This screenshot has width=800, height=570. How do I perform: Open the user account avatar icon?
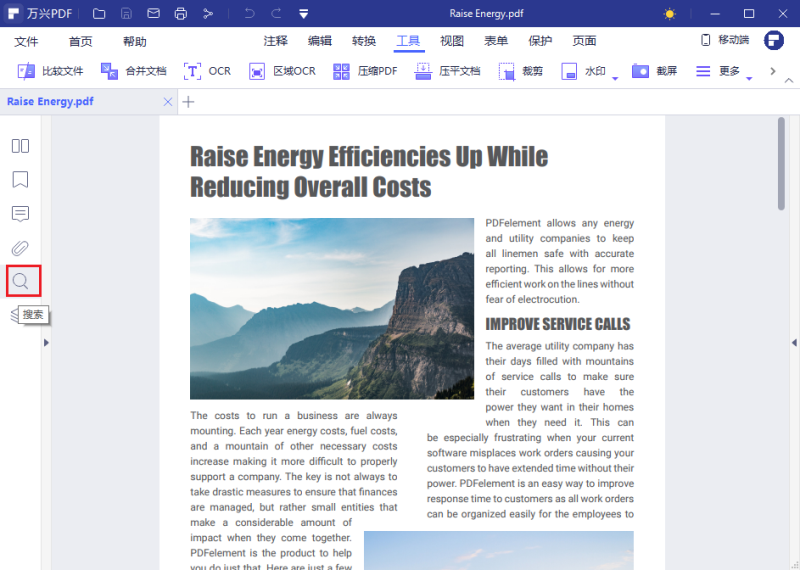pyautogui.click(x=773, y=40)
